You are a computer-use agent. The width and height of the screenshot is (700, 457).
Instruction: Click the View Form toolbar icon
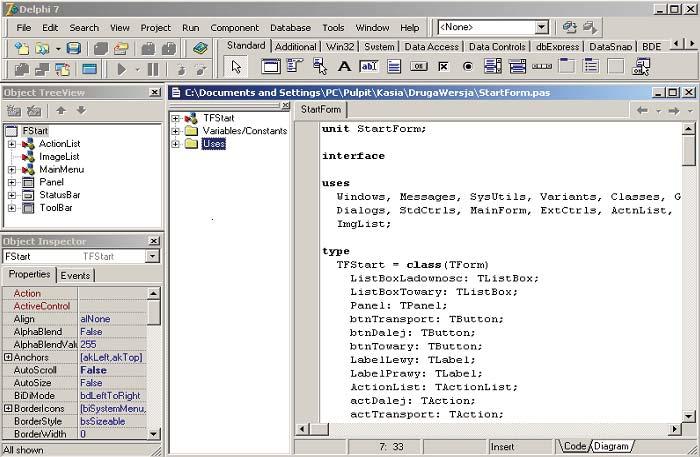(x=42, y=69)
